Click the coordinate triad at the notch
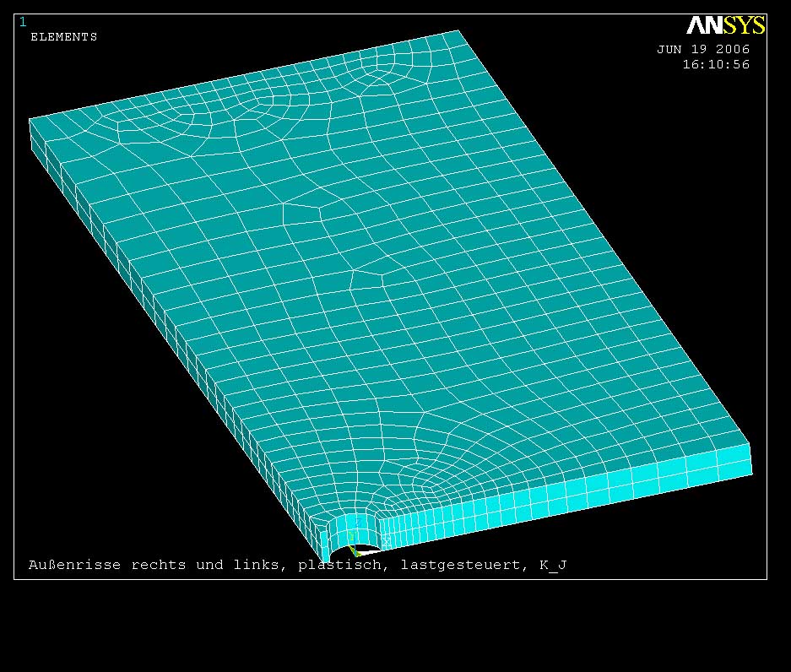The height and width of the screenshot is (672, 791). pos(367,537)
